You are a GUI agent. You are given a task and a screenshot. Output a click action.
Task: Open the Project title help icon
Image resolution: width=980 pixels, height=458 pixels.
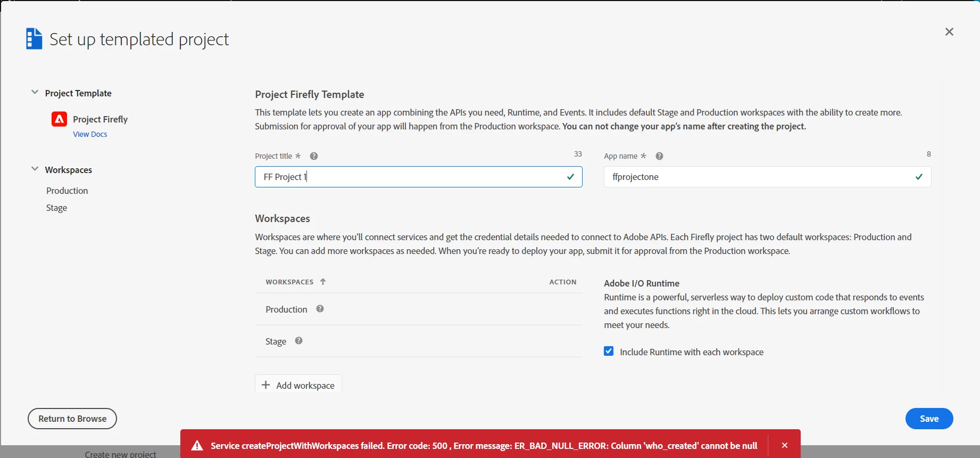point(314,156)
